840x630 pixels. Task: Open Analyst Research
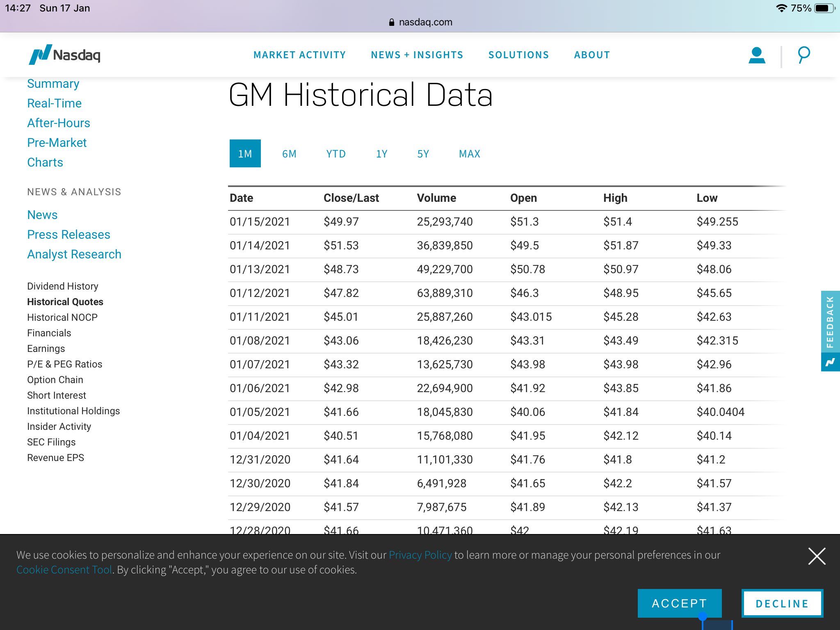point(74,254)
